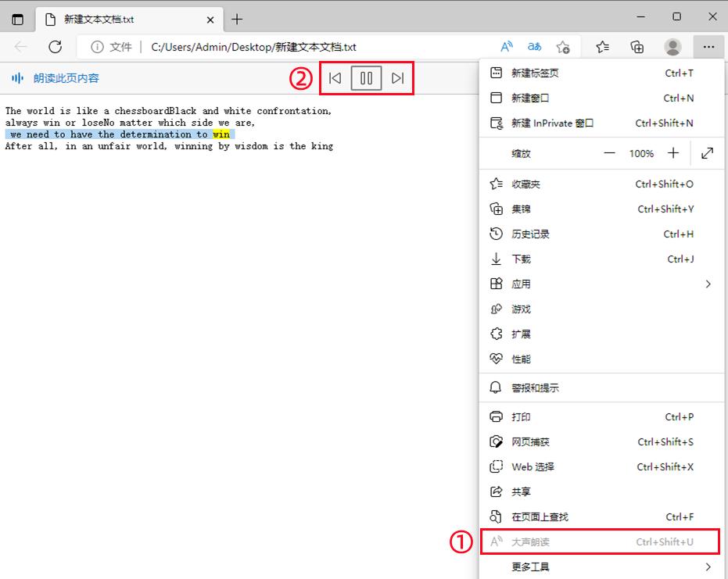Jump back to the previous paragraph
This screenshot has width=728, height=579.
coord(335,77)
